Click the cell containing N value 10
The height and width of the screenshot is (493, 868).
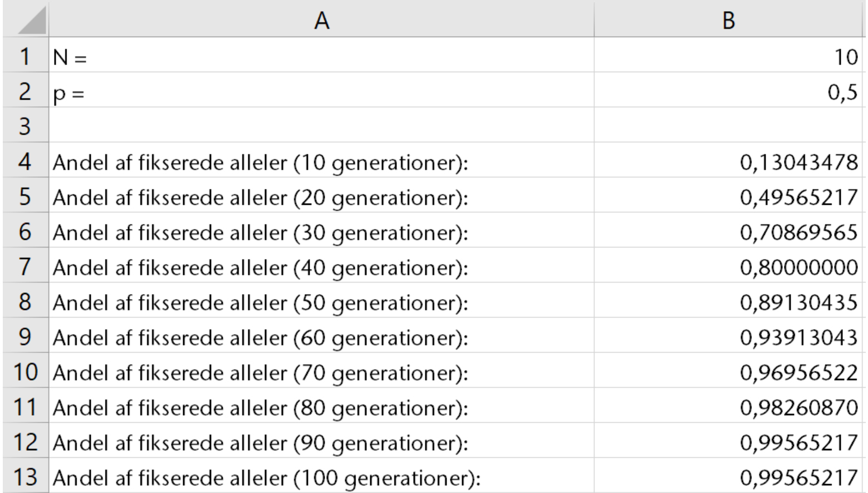(x=729, y=56)
